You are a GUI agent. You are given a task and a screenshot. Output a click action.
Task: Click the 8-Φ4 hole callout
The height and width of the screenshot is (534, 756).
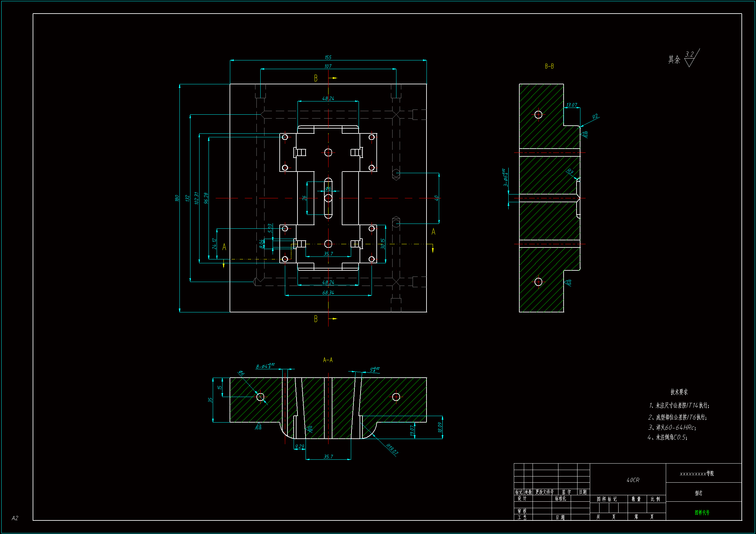pos(265,366)
